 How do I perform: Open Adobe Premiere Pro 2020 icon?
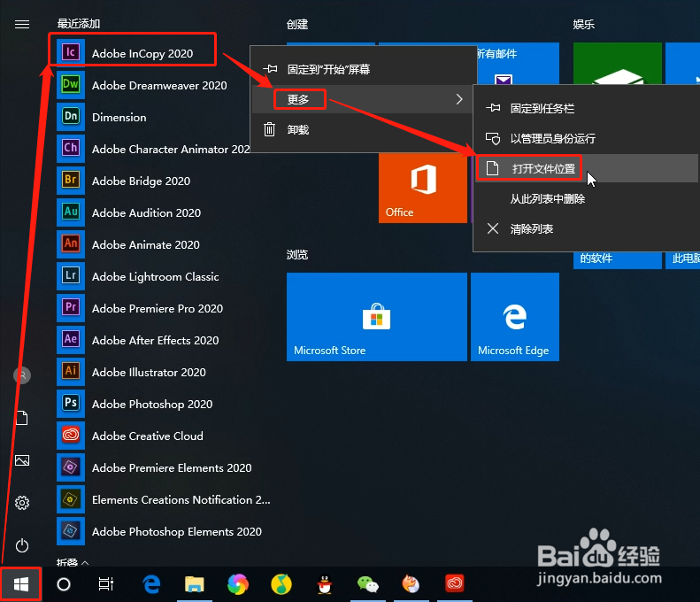71,308
